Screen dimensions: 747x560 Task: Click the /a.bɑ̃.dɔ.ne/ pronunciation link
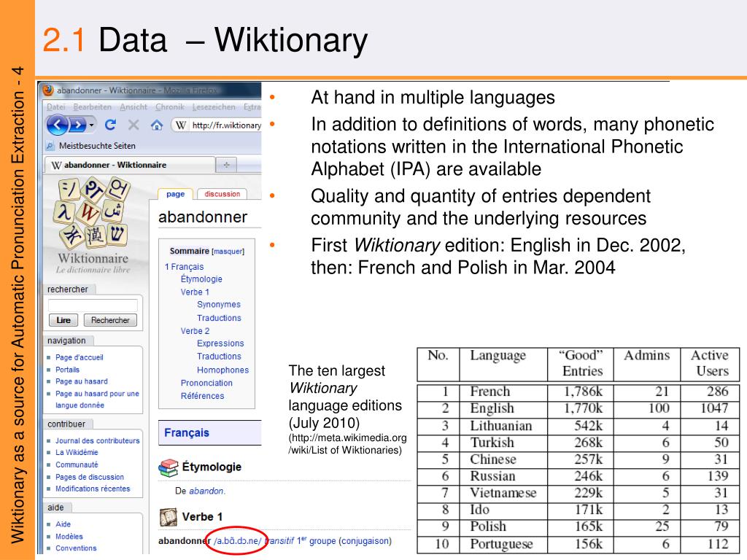[x=237, y=541]
